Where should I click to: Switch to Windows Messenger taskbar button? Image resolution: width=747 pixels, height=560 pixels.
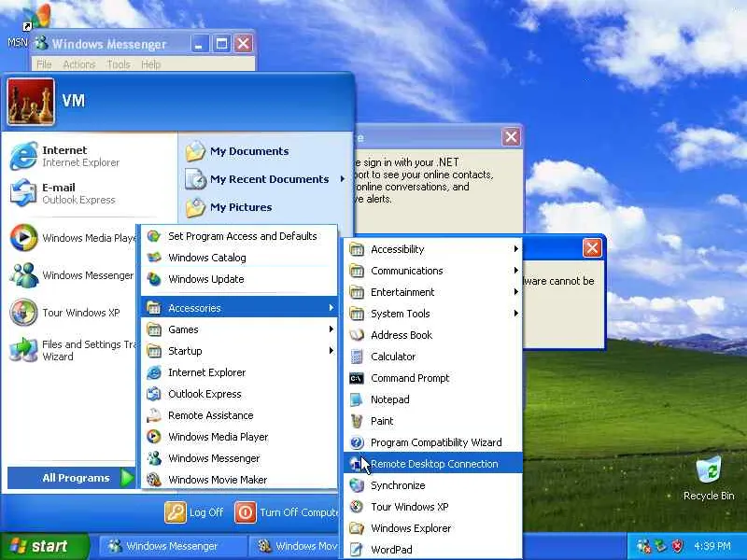[x=173, y=546]
